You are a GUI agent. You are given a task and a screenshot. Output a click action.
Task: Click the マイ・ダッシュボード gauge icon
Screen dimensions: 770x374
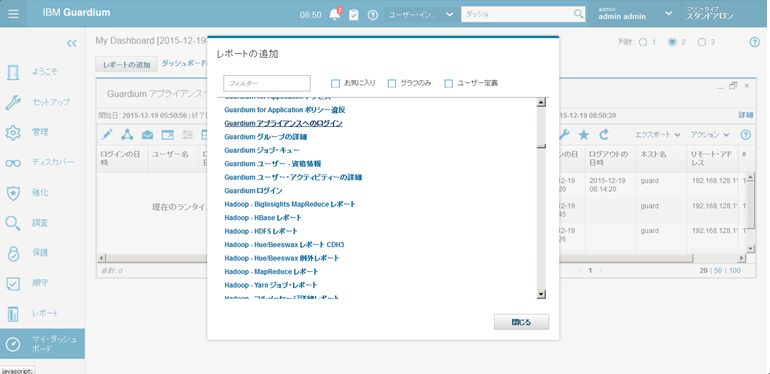pos(13,344)
